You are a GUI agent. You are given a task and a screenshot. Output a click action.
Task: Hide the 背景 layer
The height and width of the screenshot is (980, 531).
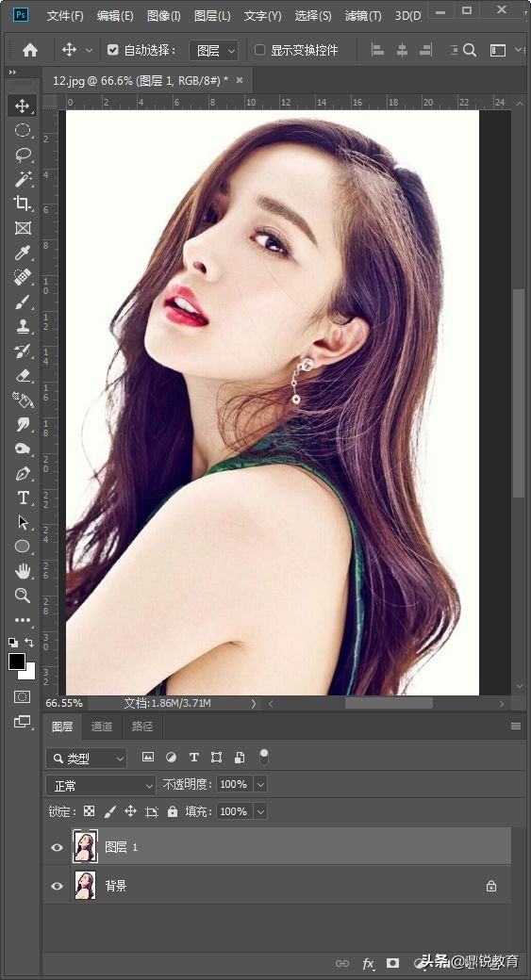(x=57, y=887)
